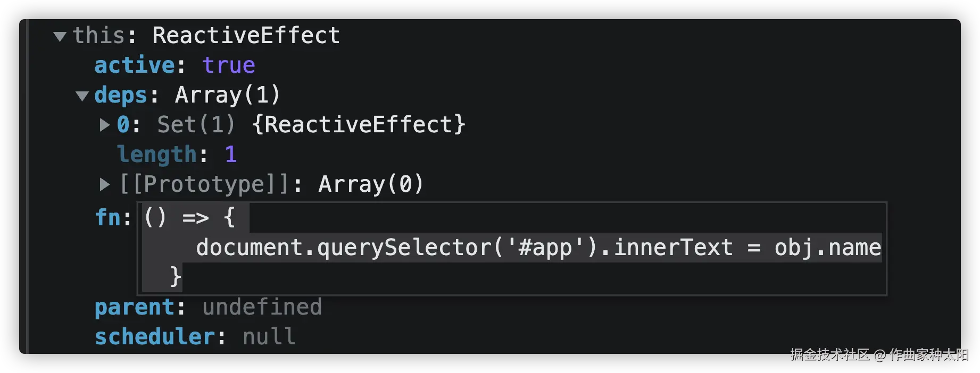Viewport: 980px width, 373px height.
Task: Click the 'scheduler' property name
Action: pyautogui.click(x=155, y=337)
